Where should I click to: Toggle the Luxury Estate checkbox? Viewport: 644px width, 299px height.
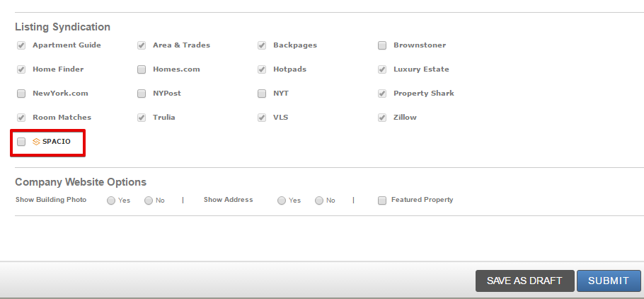(382, 69)
